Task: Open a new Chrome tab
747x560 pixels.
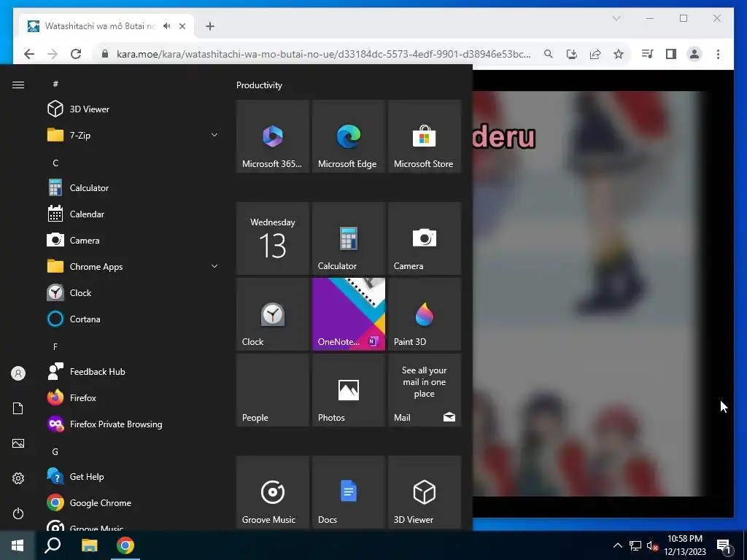Action: pos(210,26)
